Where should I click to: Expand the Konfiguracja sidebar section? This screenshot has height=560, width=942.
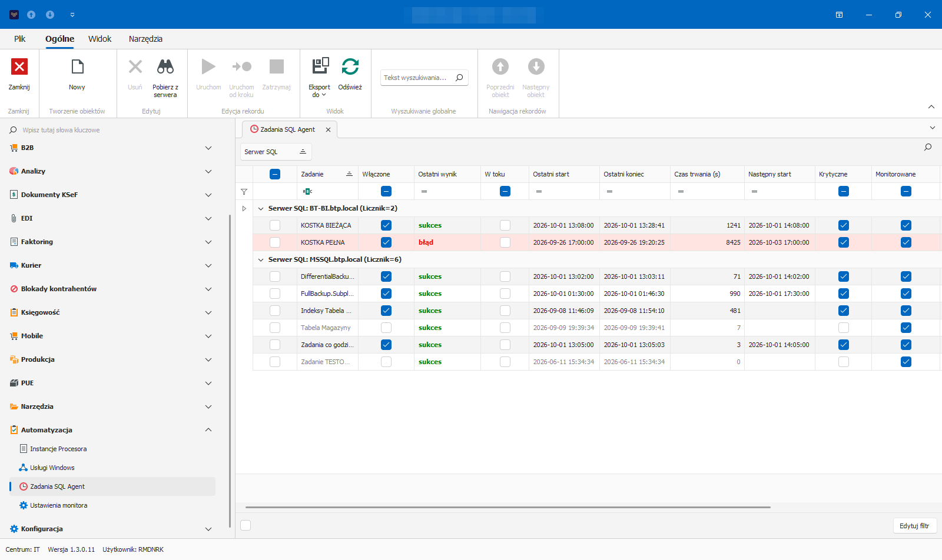pos(208,529)
